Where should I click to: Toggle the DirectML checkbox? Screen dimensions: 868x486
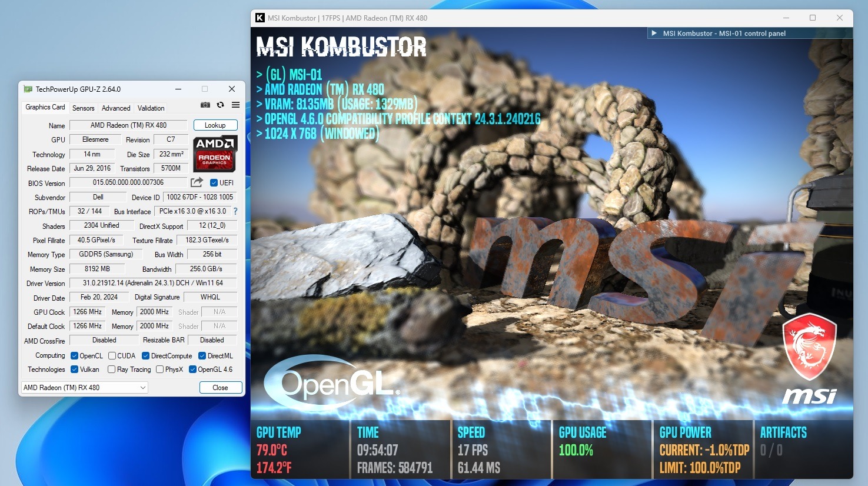point(202,356)
